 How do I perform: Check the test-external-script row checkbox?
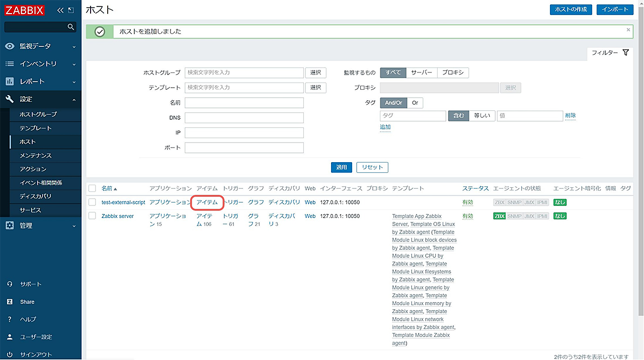tap(93, 201)
